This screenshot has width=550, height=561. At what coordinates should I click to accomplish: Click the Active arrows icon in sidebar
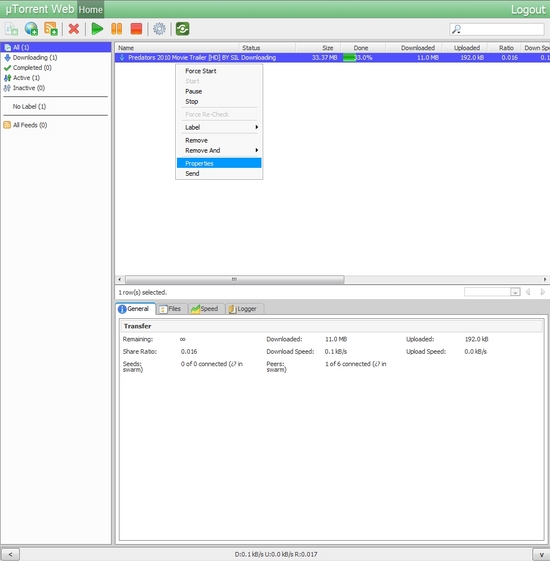[x=7, y=78]
